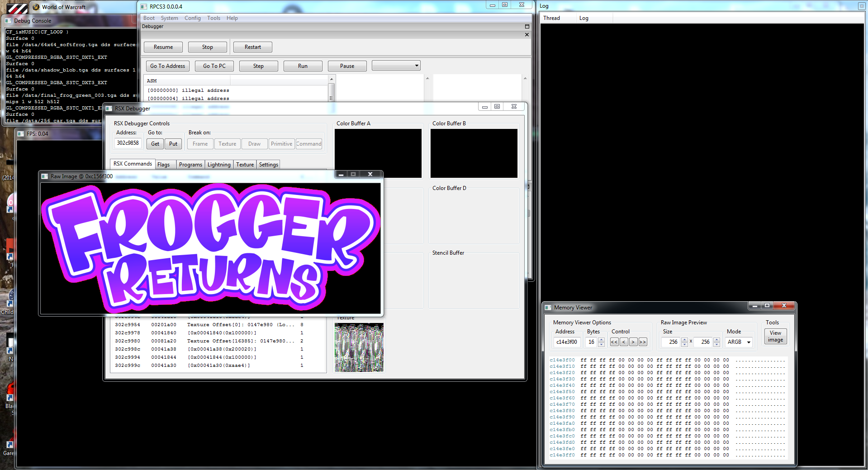Click the Thread column header in Log
Viewport: 868px width, 470px height.
(559, 18)
